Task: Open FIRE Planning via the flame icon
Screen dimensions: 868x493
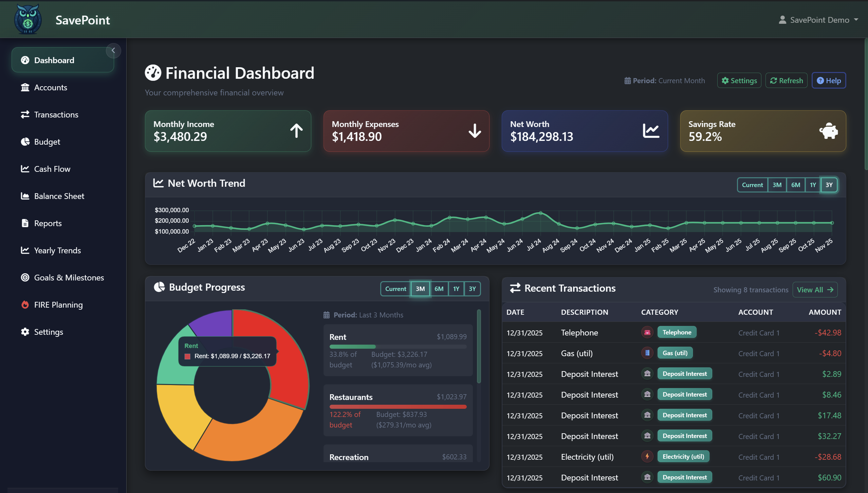Action: [25, 305]
